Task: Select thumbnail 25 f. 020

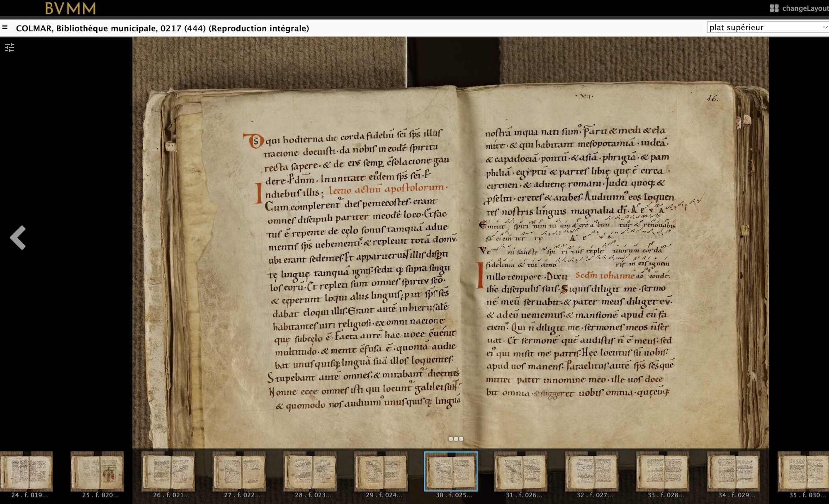Action: pos(97,472)
